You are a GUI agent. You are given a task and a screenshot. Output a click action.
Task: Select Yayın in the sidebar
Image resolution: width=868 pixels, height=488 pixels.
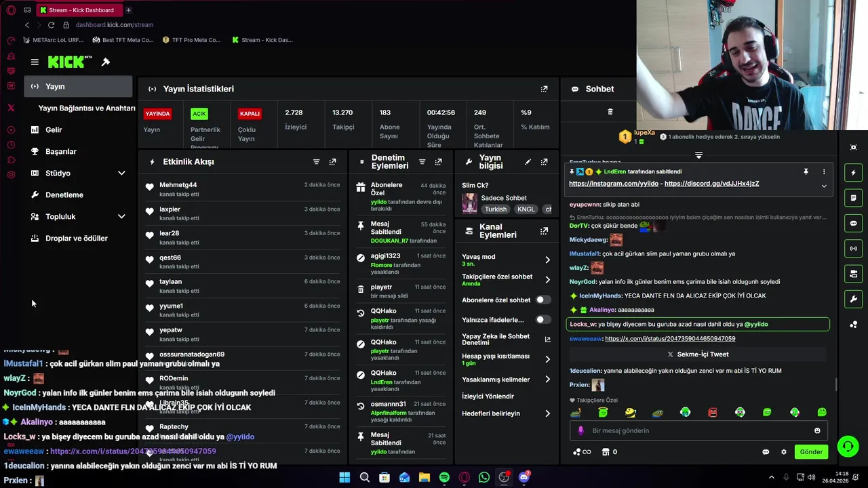(x=78, y=86)
